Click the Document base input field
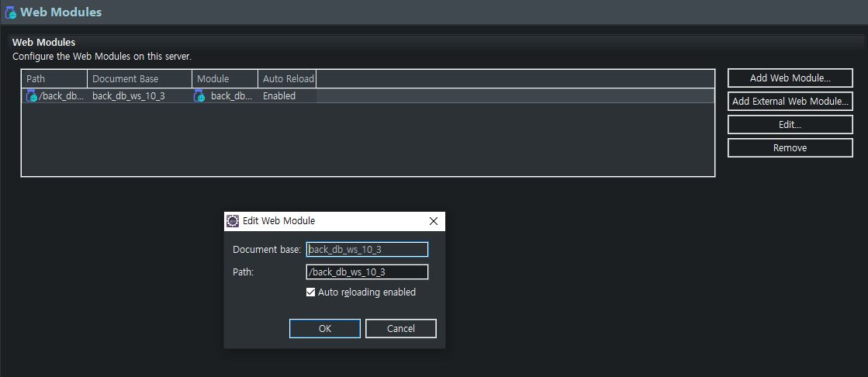Image resolution: width=868 pixels, height=377 pixels. point(367,250)
